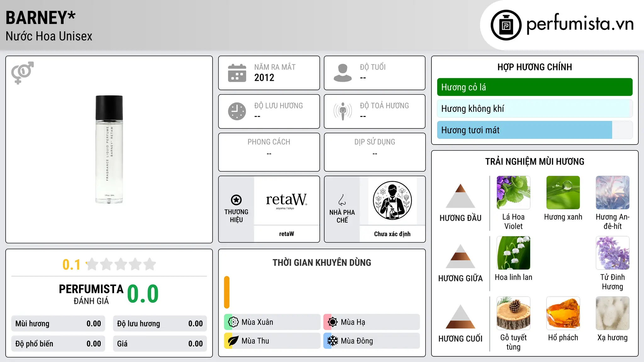644x362 pixels.
Task: Click the green 0.0 Perfumista score
Action: click(x=143, y=294)
